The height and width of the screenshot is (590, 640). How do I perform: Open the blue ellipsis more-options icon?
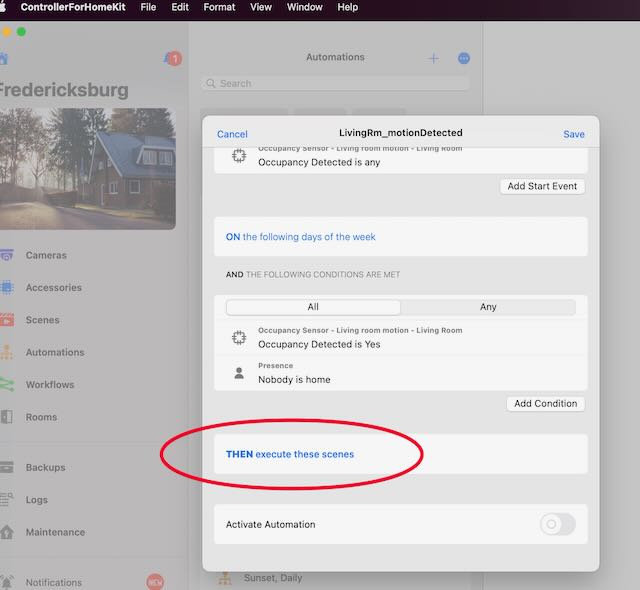click(x=464, y=58)
